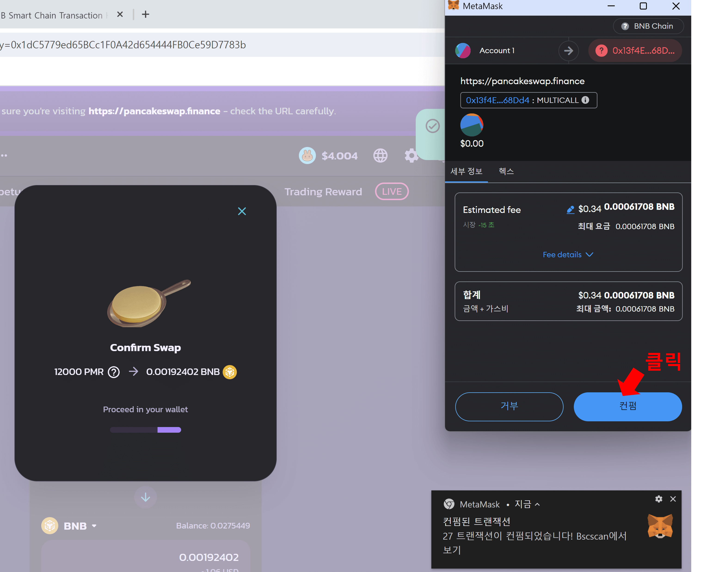
Task: Click the BNB Chain network selector
Action: click(648, 26)
